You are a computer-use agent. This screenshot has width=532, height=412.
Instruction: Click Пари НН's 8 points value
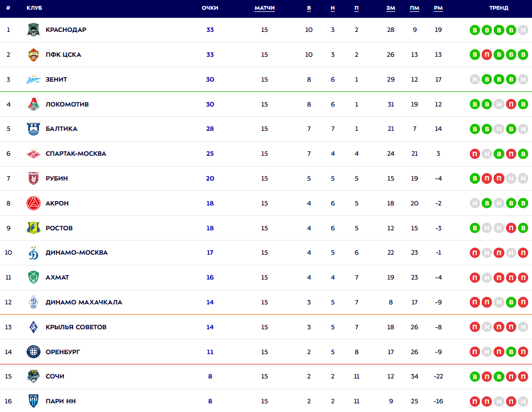pyautogui.click(x=210, y=401)
